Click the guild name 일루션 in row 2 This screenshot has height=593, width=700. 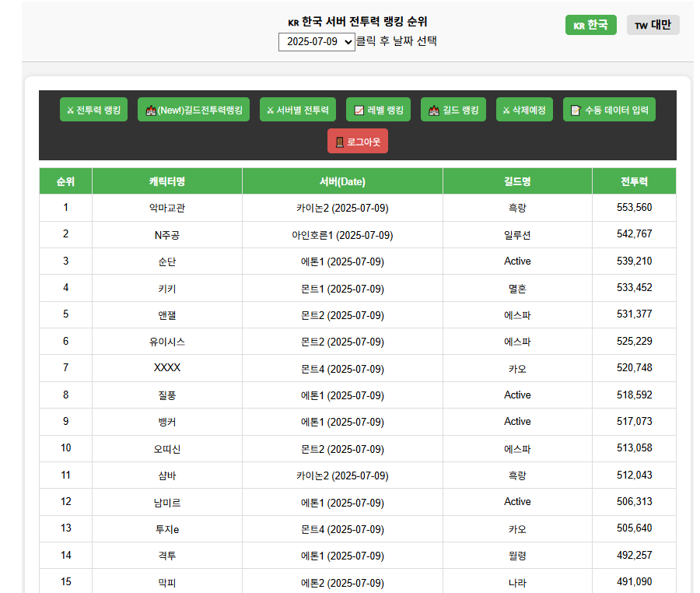pyautogui.click(x=517, y=234)
